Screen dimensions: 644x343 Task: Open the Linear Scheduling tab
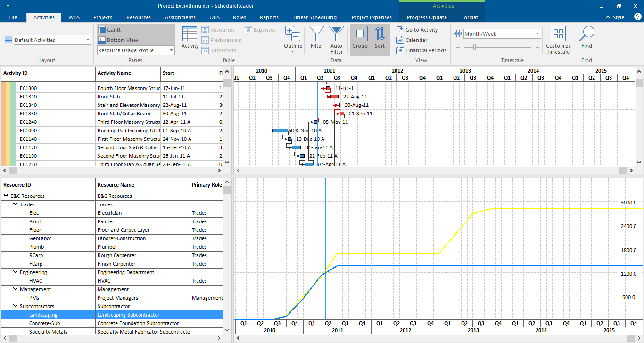click(x=314, y=17)
